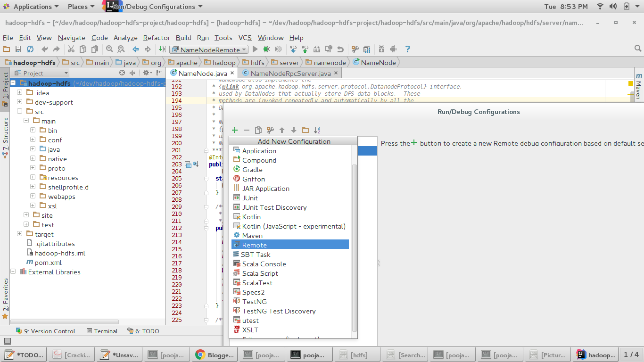The width and height of the screenshot is (644, 362).
Task: Run the project with the green Run arrow
Action: click(x=255, y=49)
